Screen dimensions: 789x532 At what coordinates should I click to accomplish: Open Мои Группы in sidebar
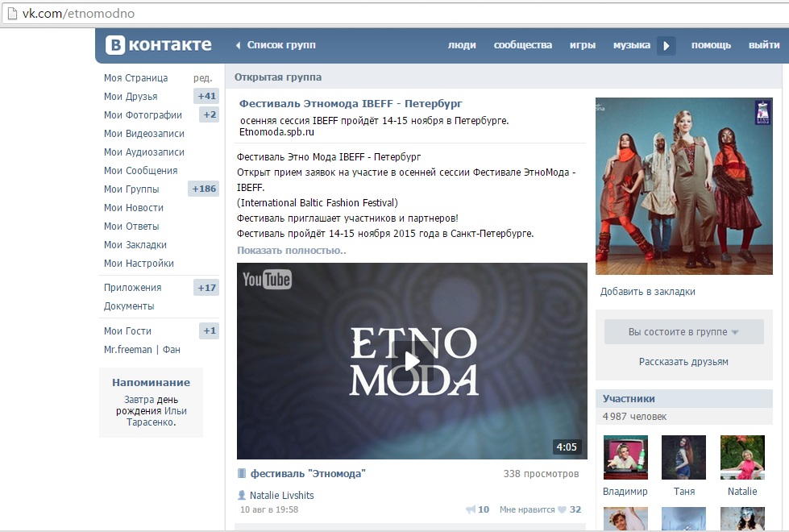click(131, 189)
